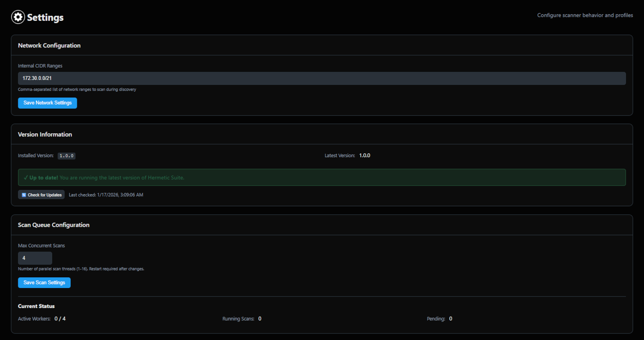Click the Settings gear icon

coord(18,17)
